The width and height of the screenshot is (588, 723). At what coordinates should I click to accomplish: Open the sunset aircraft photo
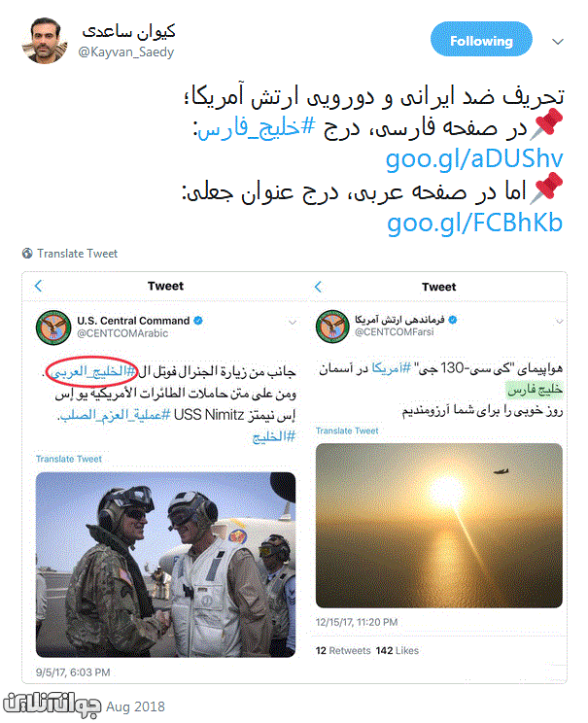coord(439,525)
